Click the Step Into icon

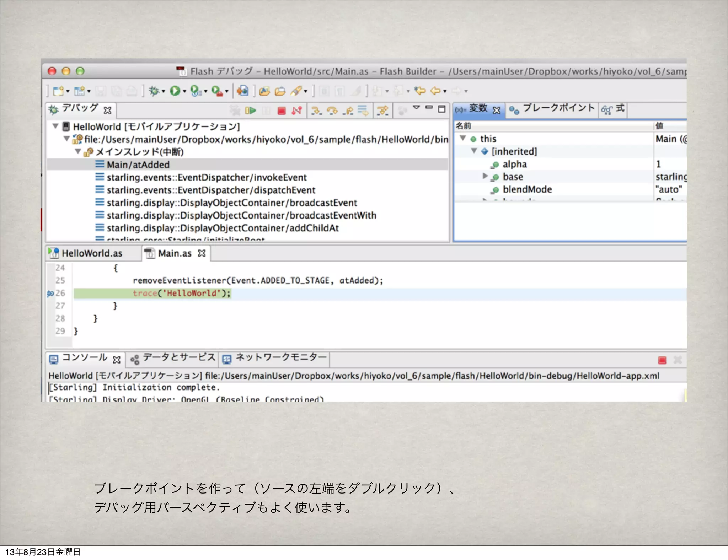point(316,111)
